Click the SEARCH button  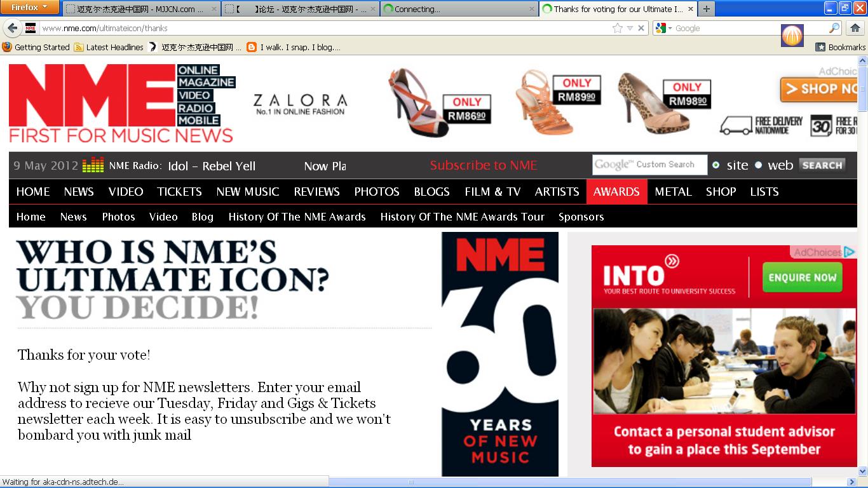822,165
